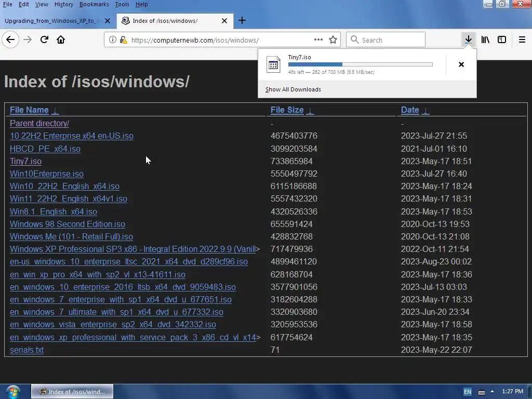Close the Index of /isos/windows/ tab
The height and width of the screenshot is (399, 532).
pyautogui.click(x=224, y=21)
